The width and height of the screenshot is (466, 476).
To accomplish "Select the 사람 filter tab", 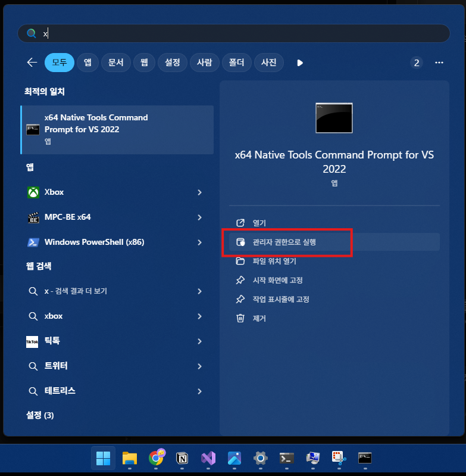I will [x=204, y=63].
